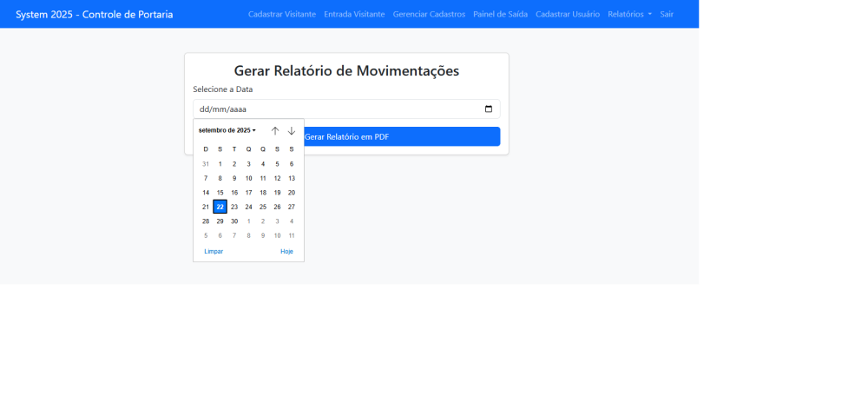
Task: Select grayed day 11 of next month
Action: pyautogui.click(x=292, y=235)
